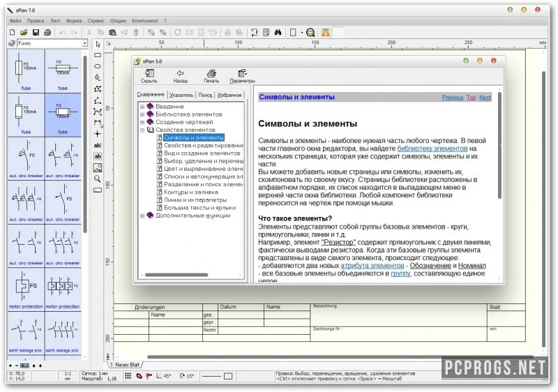Select the arrow pointer tool
558x392 pixels.
[x=98, y=45]
